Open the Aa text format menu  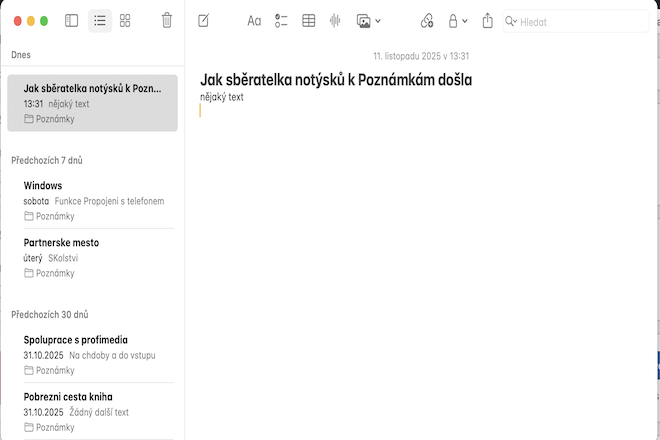[x=254, y=21]
